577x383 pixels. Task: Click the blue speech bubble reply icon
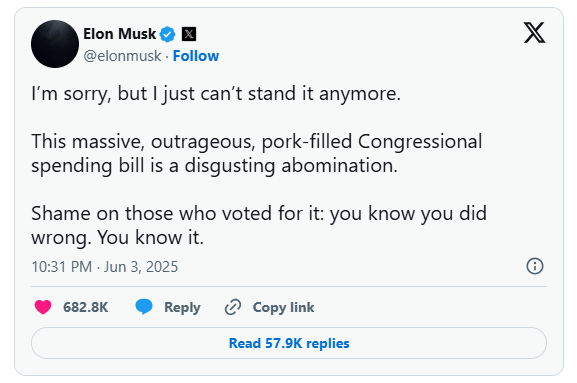[144, 307]
